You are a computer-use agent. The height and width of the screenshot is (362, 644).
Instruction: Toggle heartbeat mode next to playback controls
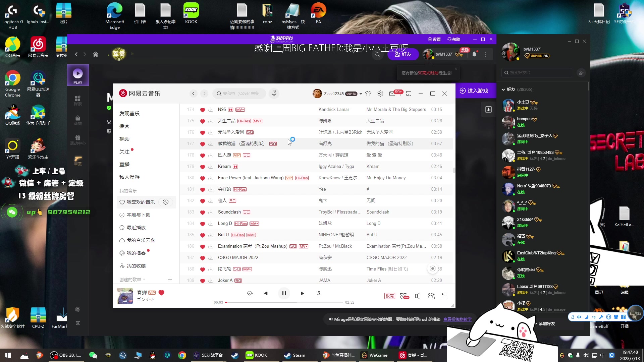(250, 293)
